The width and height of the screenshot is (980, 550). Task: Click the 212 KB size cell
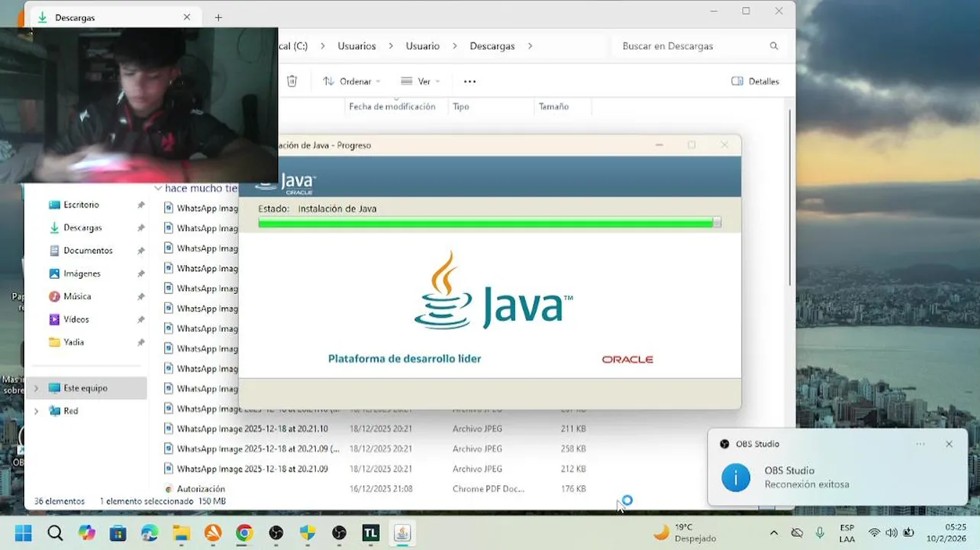(573, 468)
